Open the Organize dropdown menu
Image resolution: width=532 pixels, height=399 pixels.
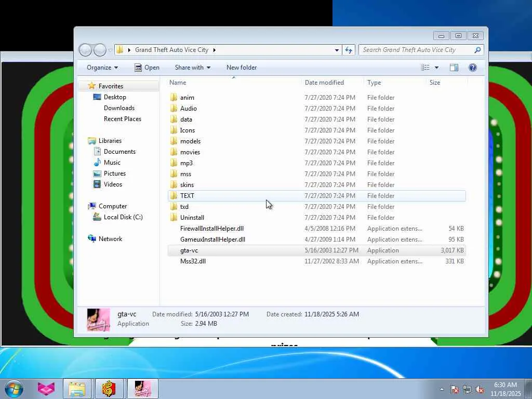pos(102,68)
